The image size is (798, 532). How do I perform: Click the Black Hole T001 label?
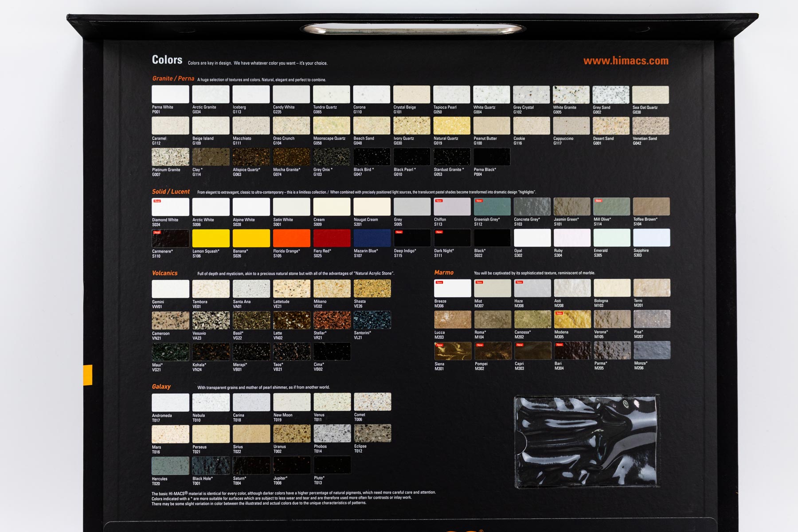click(x=203, y=481)
